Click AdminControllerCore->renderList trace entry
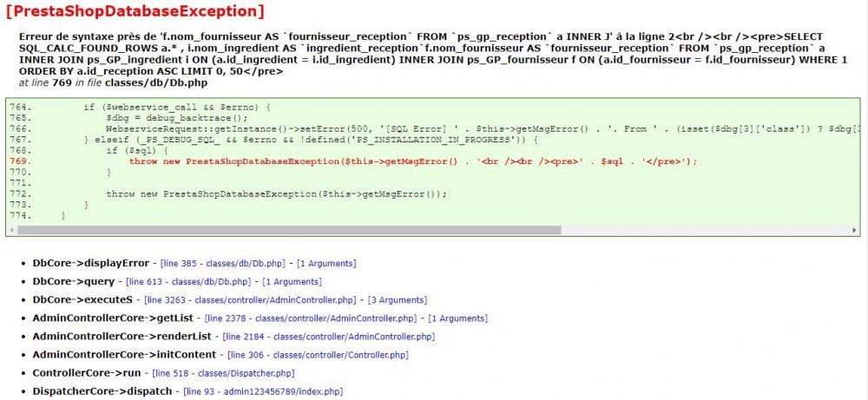This screenshot has width=868, height=400. 122,337
